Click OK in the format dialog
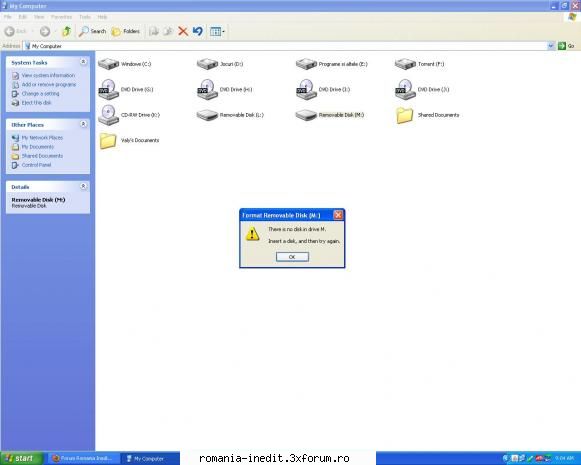This screenshot has height=465, width=581. (x=292, y=257)
